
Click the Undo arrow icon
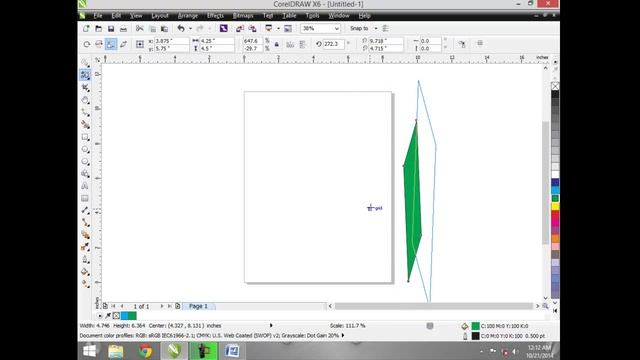(181, 29)
